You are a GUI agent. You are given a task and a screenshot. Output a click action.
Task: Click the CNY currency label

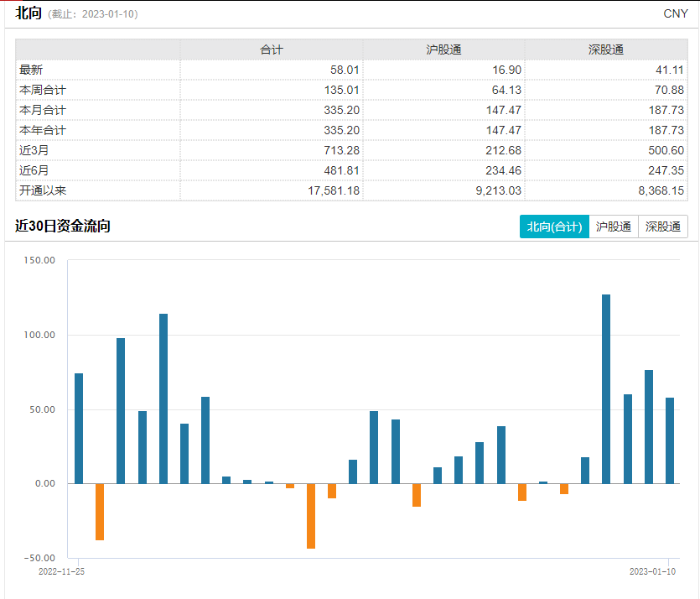(675, 13)
